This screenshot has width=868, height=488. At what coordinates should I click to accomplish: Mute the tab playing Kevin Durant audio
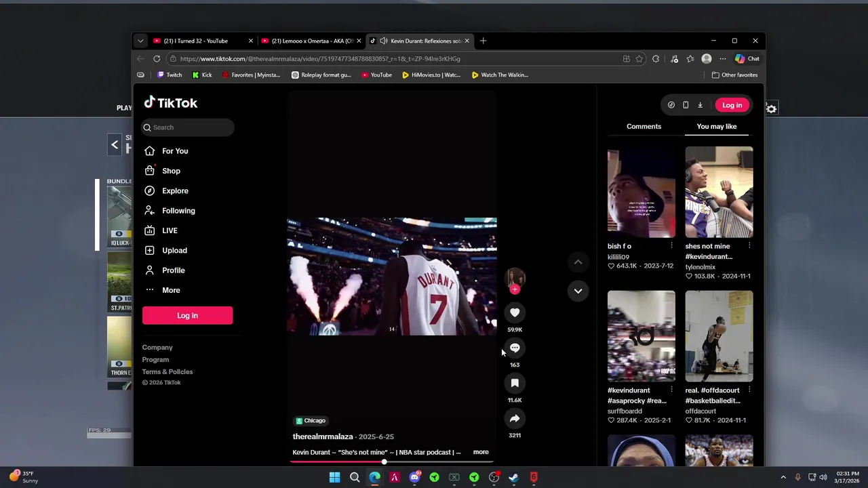pos(384,41)
